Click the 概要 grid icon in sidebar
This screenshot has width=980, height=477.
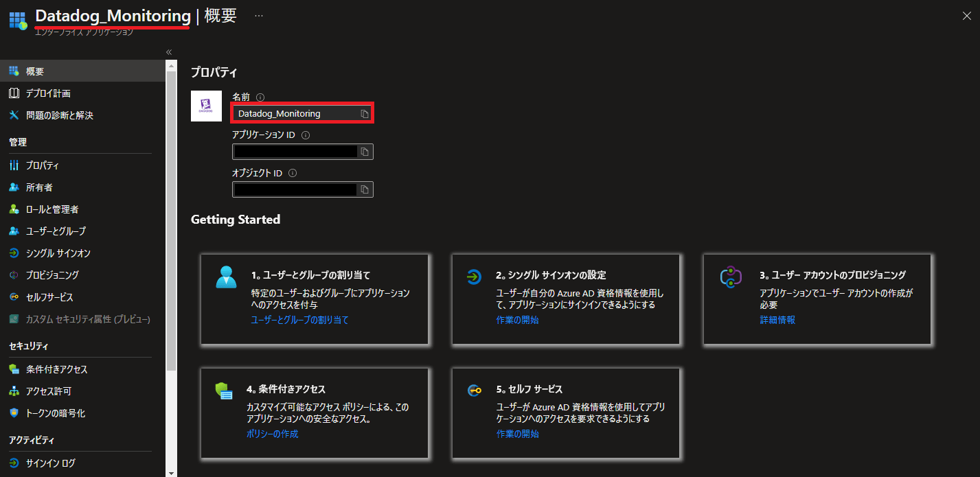tap(14, 71)
